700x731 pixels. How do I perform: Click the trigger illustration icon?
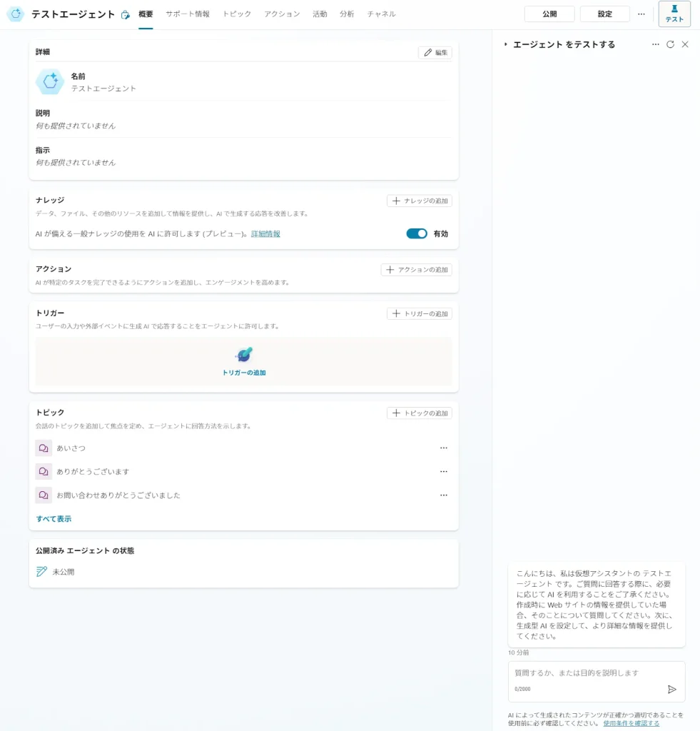coord(244,355)
